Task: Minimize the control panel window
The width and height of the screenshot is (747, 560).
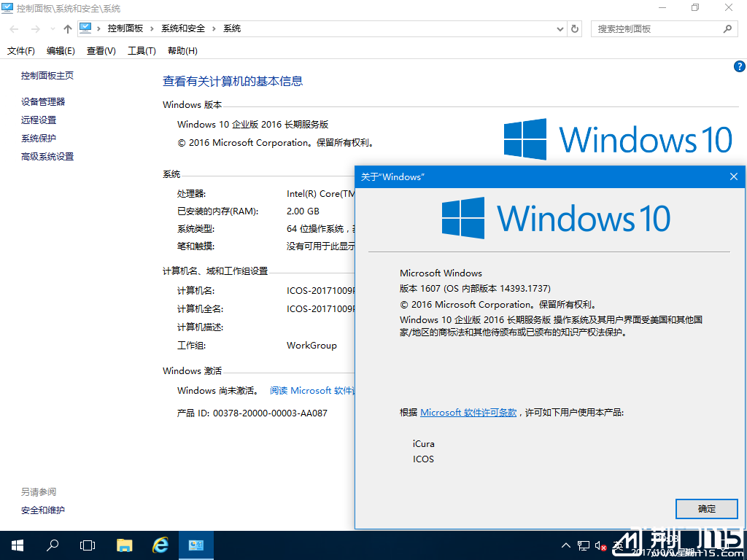Action: point(662,7)
